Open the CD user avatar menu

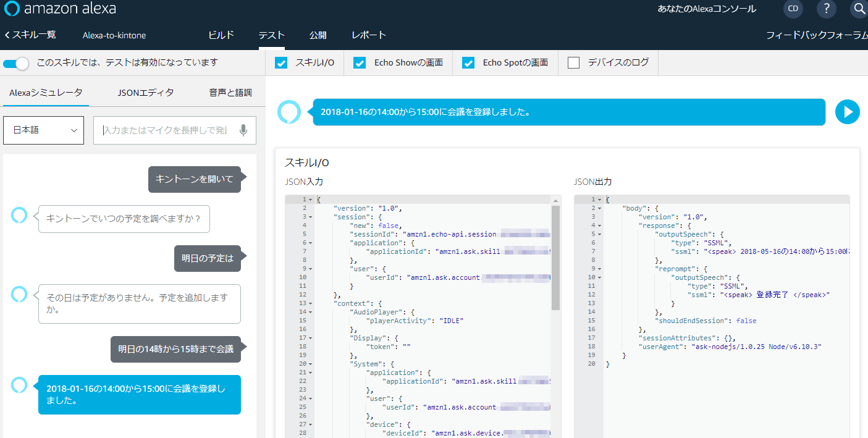pos(793,9)
